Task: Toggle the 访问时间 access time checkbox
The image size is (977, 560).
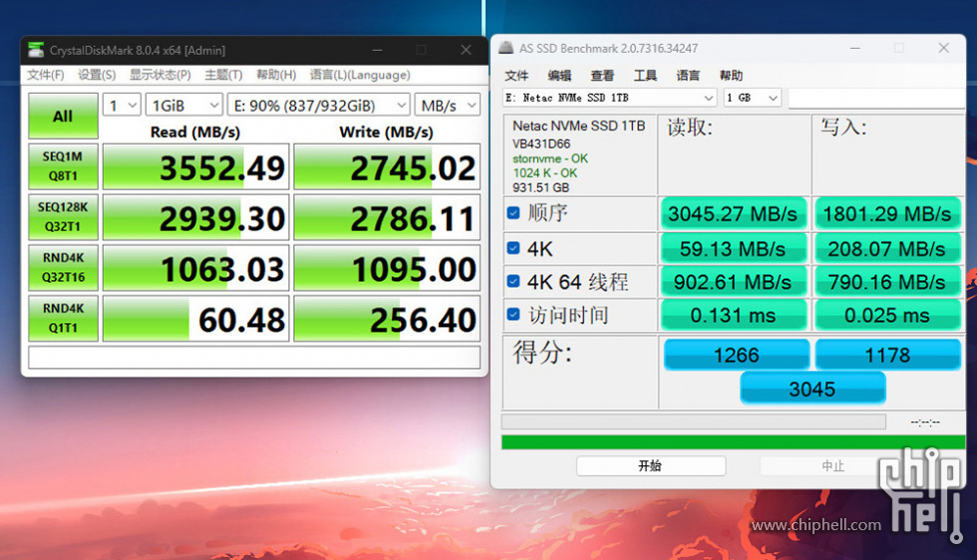Action: [513, 314]
